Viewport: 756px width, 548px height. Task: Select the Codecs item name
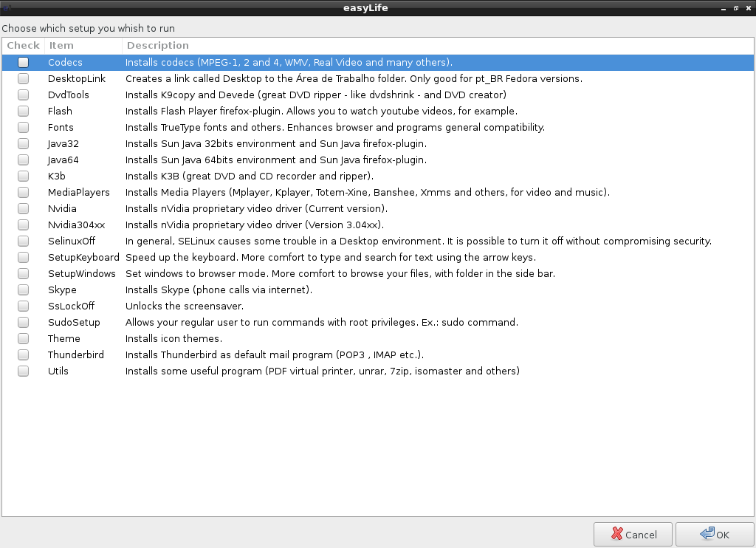click(x=65, y=62)
